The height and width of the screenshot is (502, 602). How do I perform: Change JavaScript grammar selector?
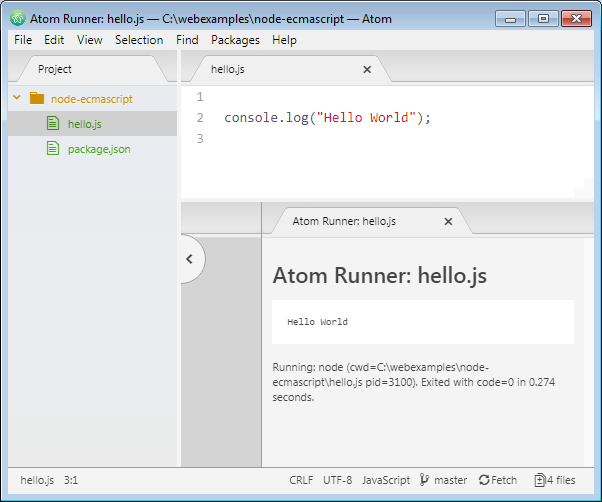tap(386, 480)
